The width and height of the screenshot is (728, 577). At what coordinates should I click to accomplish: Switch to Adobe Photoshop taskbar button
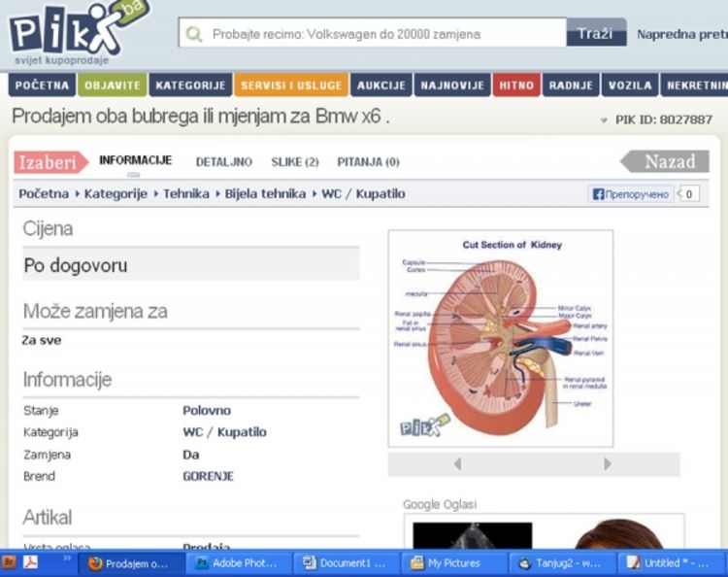click(239, 563)
